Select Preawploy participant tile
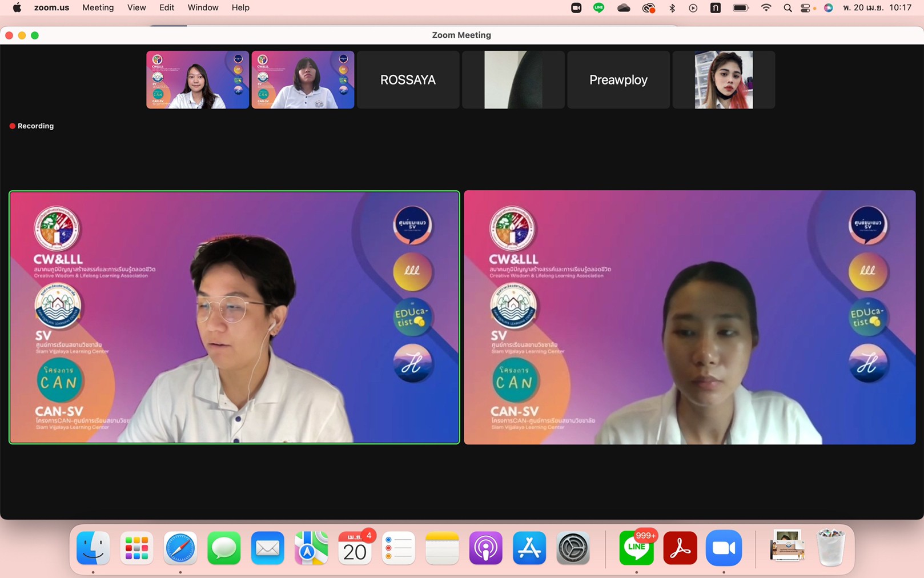Screen dimensions: 924x578 coord(618,80)
